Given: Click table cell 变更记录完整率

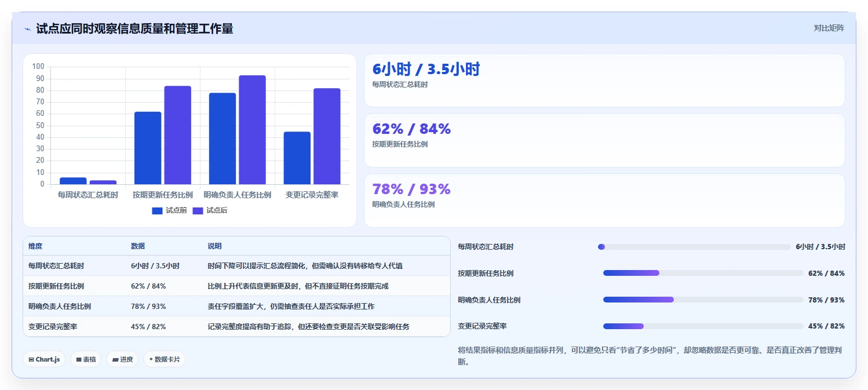Looking at the screenshot, I should tap(53, 327).
